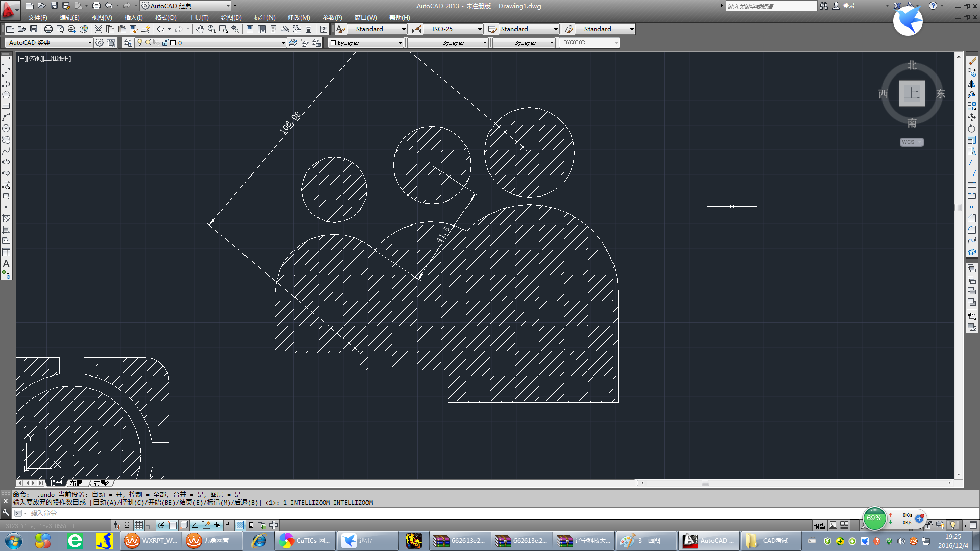980x551 pixels.
Task: Toggle ortho mode in status bar
Action: (150, 525)
